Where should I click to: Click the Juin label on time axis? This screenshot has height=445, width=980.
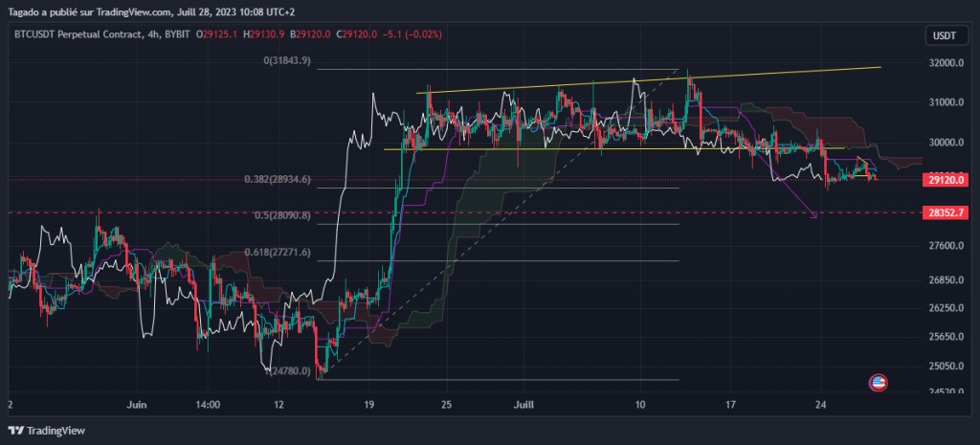tap(137, 405)
